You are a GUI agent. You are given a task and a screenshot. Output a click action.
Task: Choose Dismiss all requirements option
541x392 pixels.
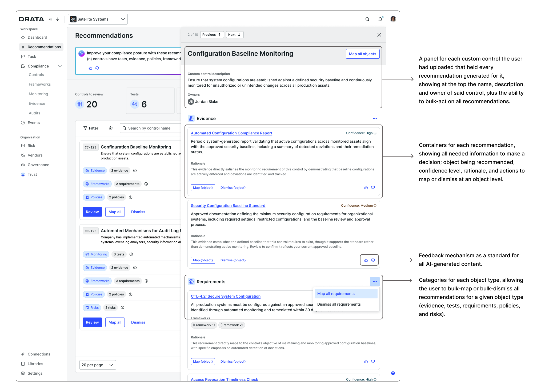[x=346, y=304]
